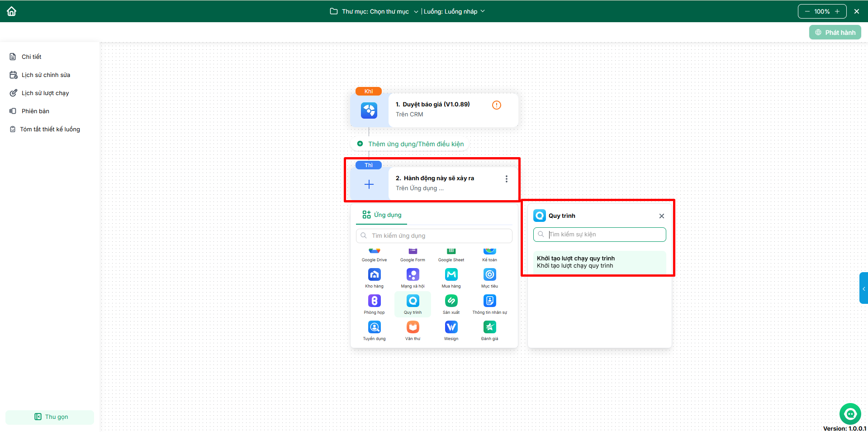Click the warning icon on Duyệt báo giá
Viewport: 868px width, 432px height.
pyautogui.click(x=496, y=105)
